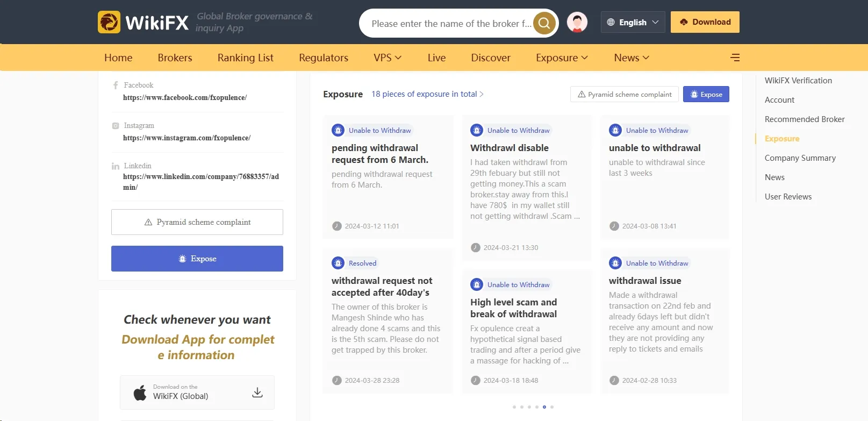The height and width of the screenshot is (421, 868).
Task: Open 'High level scam and break of withdrawal' title
Action: tap(513, 308)
